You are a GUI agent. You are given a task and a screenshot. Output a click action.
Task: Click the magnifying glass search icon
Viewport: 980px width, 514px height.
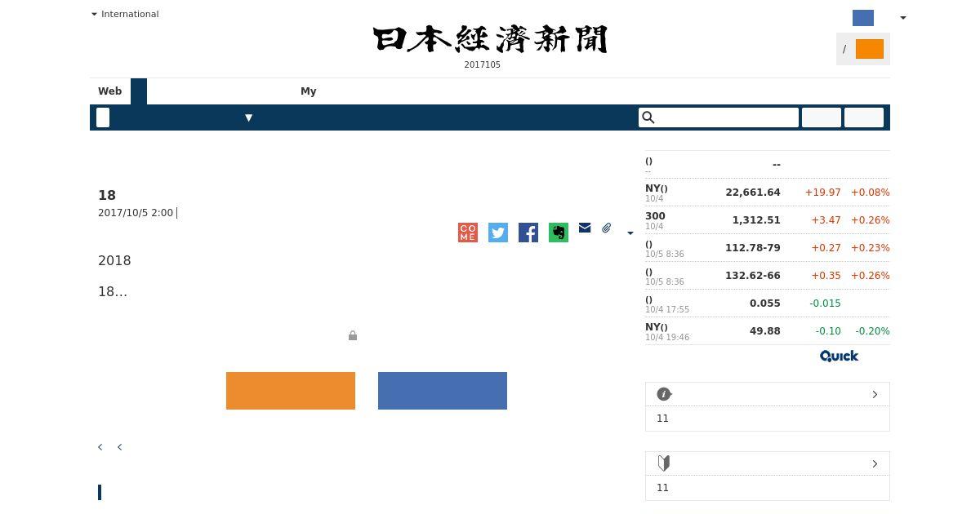coord(648,117)
